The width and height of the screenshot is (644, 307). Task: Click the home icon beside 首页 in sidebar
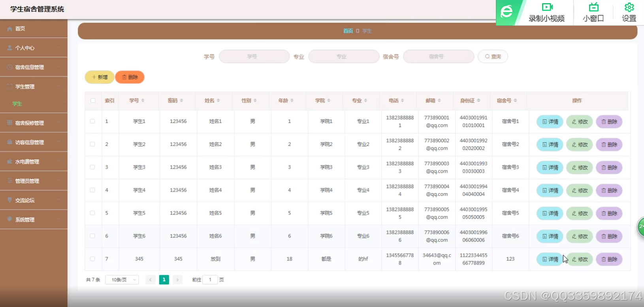[x=9, y=29]
